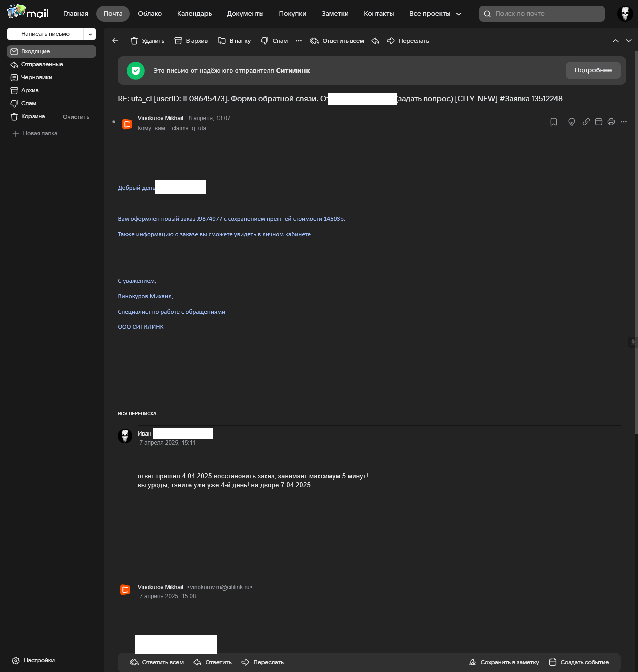Viewport: 638px width, 672px height.
Task: Navigate to the previous email with the up chevron
Action: click(x=616, y=41)
